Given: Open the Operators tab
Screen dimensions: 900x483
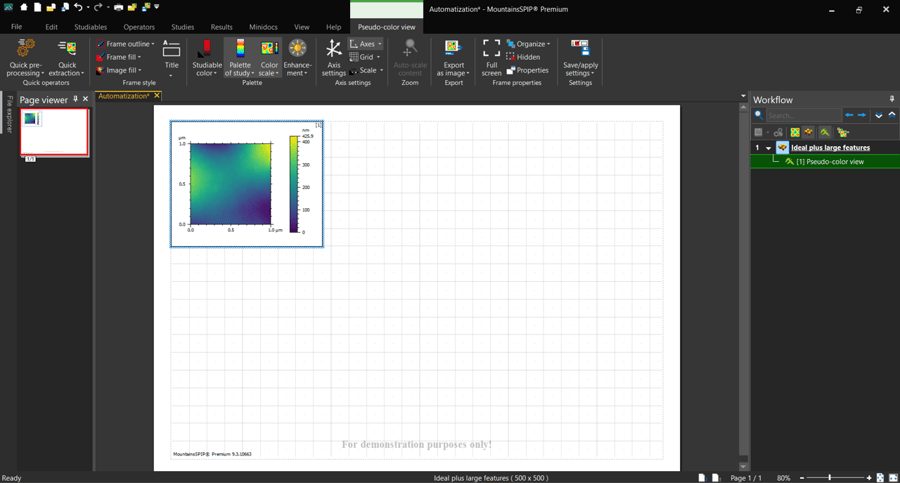Looking at the screenshot, I should coord(139,27).
